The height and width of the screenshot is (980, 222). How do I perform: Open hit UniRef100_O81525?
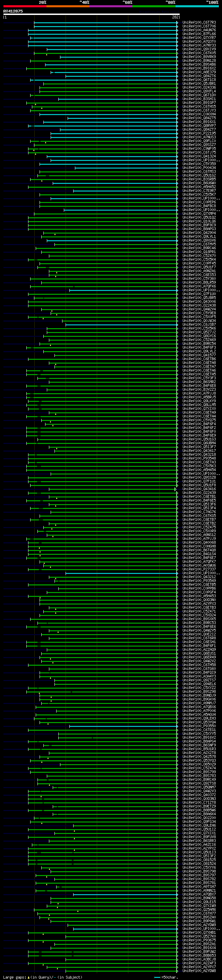pyautogui.click(x=199, y=860)
